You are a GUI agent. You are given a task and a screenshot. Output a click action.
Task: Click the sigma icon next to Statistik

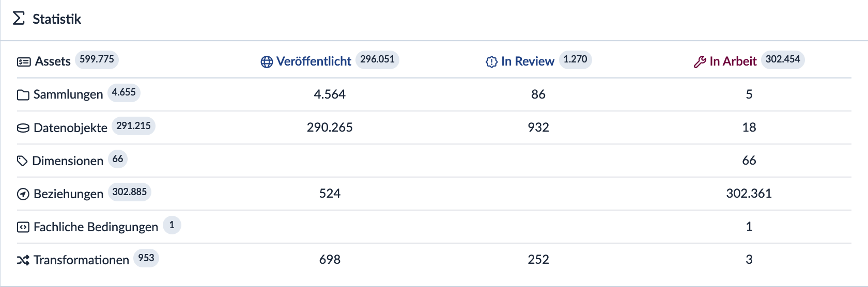pyautogui.click(x=19, y=19)
